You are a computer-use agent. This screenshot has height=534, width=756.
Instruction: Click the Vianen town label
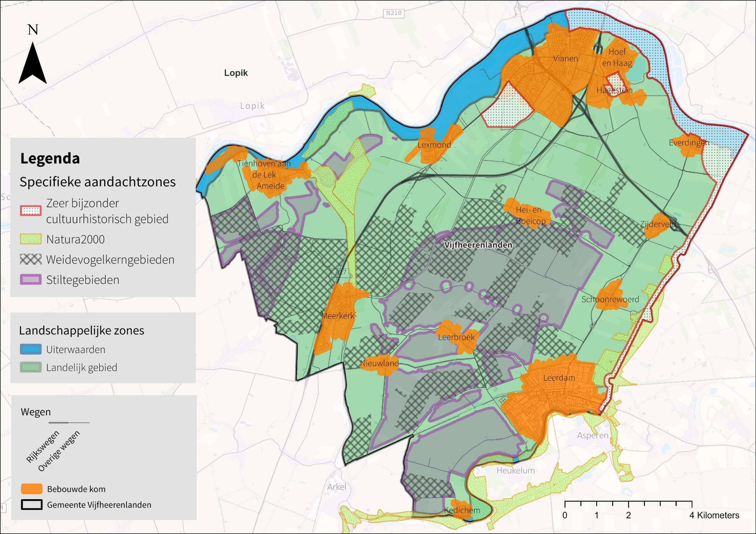[565, 58]
